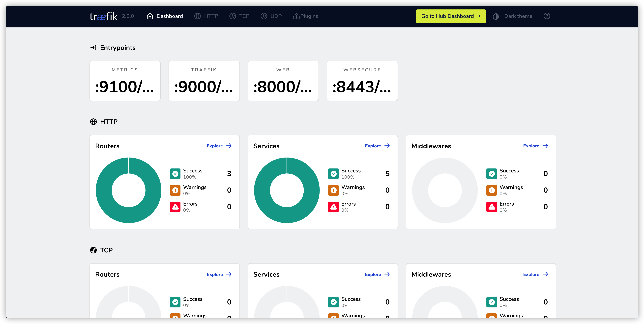Image resolution: width=644 pixels, height=324 pixels.
Task: Click HTTP Services Warnings orange icon
Action: pyautogui.click(x=333, y=190)
